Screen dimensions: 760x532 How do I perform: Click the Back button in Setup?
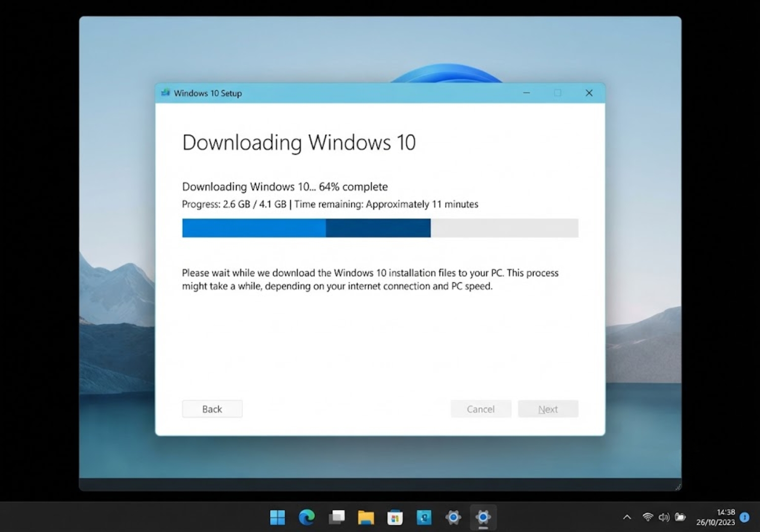212,409
